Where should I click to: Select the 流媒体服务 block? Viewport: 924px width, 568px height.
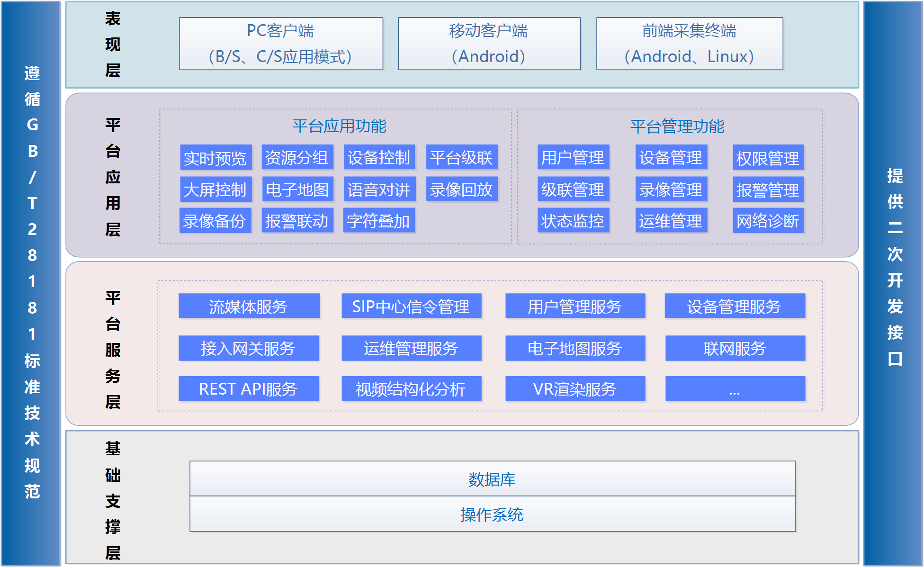pos(249,306)
